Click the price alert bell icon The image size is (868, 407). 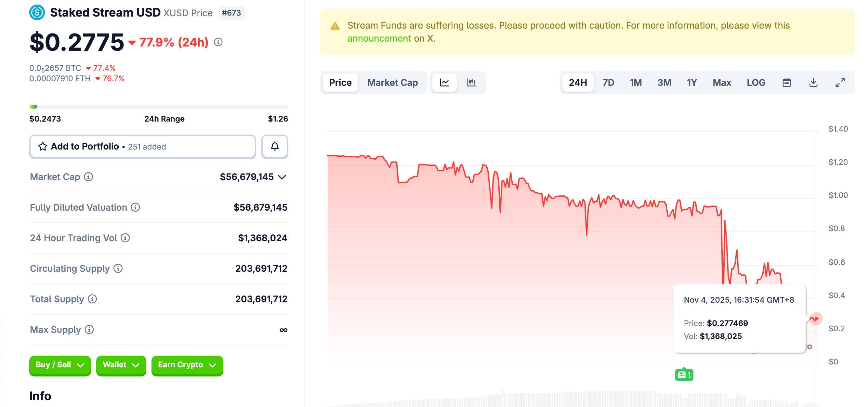(274, 146)
